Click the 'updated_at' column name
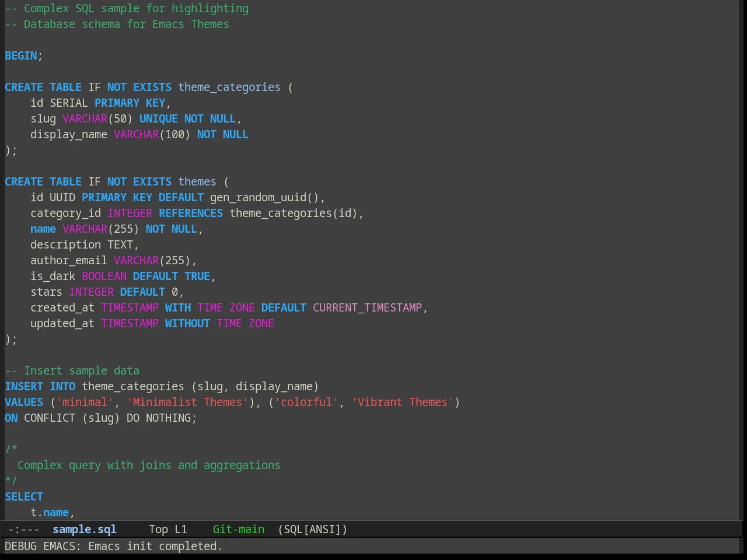This screenshot has width=747, height=560. pyautogui.click(x=62, y=323)
